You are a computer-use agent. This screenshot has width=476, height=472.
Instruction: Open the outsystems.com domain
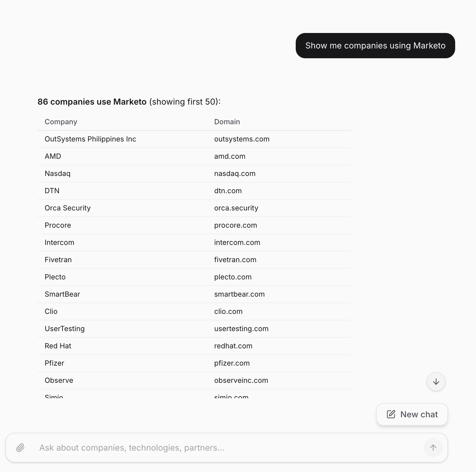(242, 139)
